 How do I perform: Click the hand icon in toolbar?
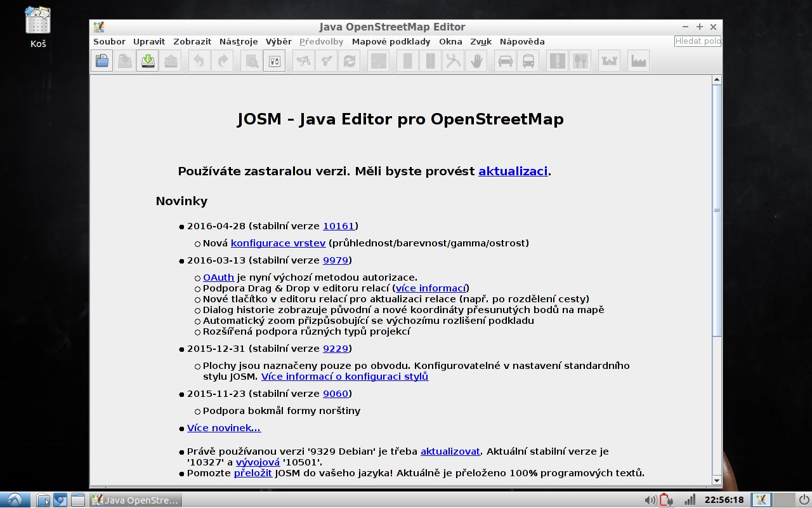476,61
